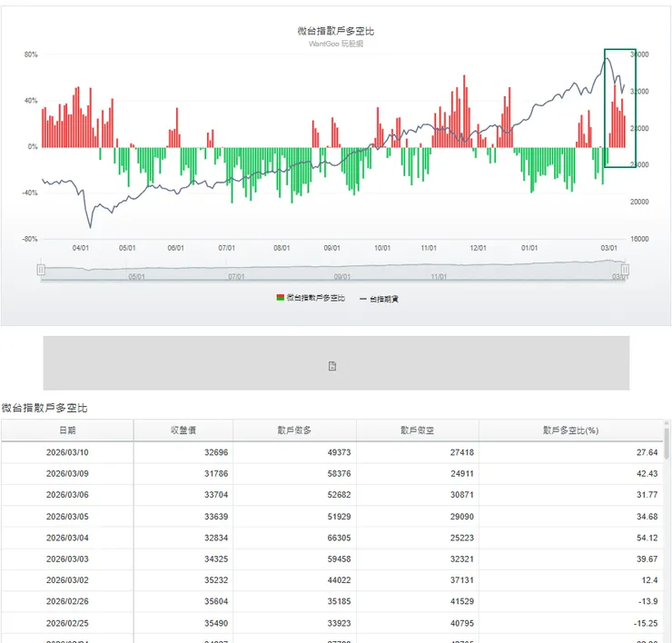The image size is (672, 643).
Task: Click retail long value 58376
Action: click(x=339, y=474)
